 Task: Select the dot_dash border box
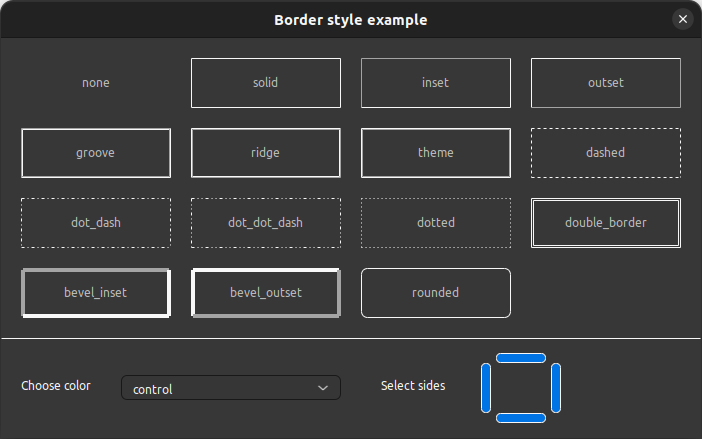96,223
